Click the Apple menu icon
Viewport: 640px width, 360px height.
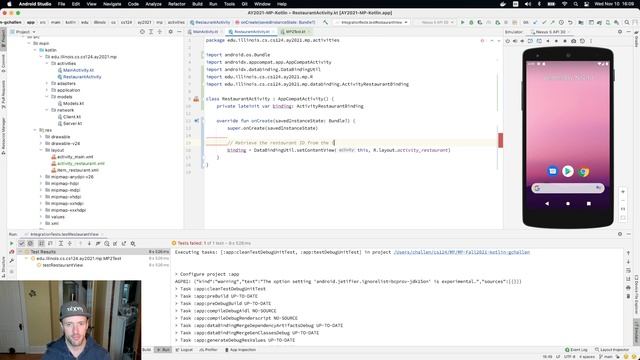click(x=9, y=4)
